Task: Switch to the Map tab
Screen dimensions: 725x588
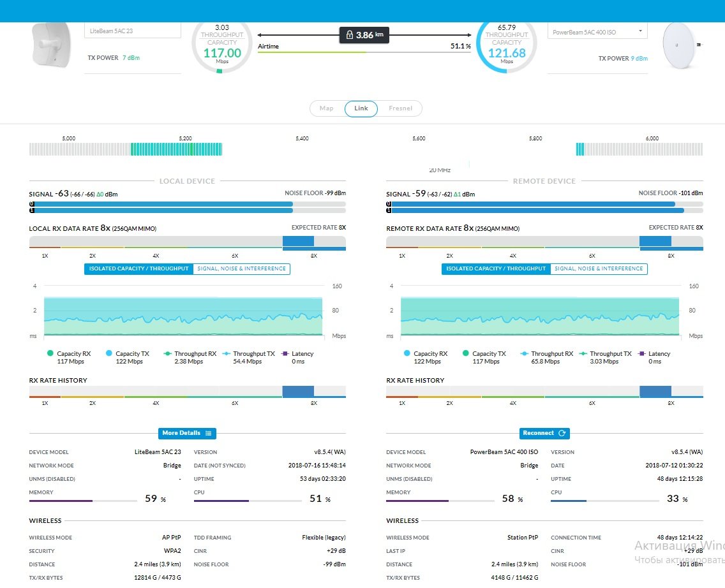Action: click(326, 108)
